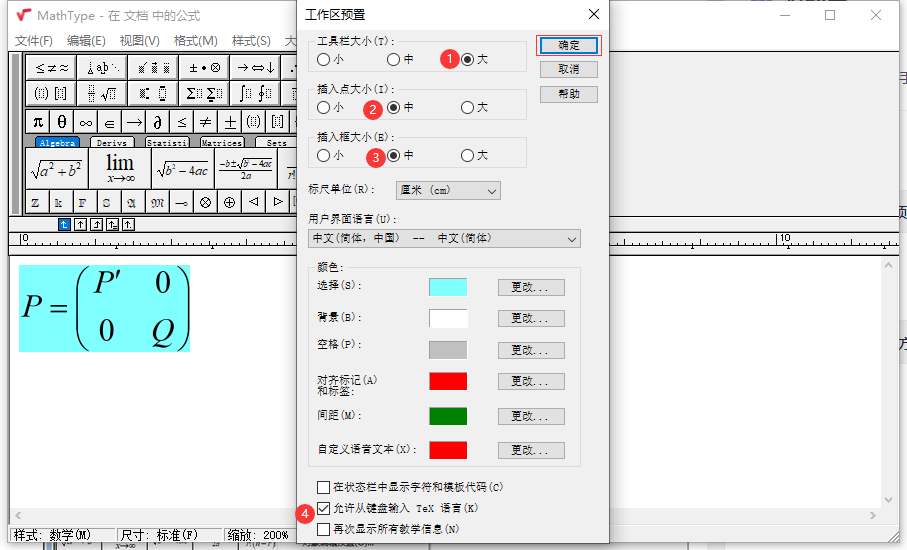Insert the limit x→∞ expression
This screenshot has height=550, width=907.
pos(120,168)
